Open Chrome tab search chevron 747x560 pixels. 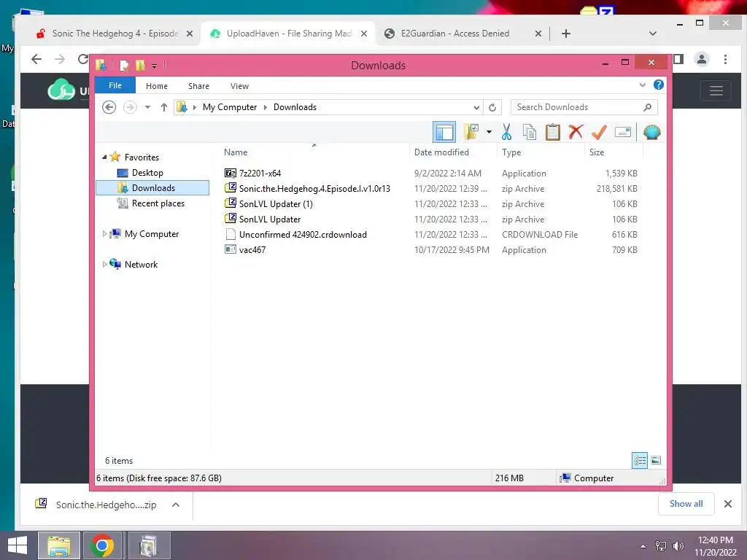(653, 34)
